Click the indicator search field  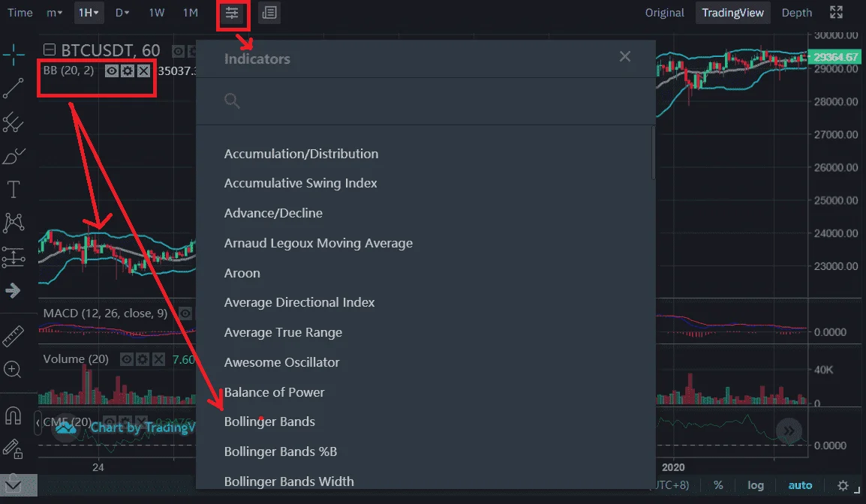tap(425, 101)
